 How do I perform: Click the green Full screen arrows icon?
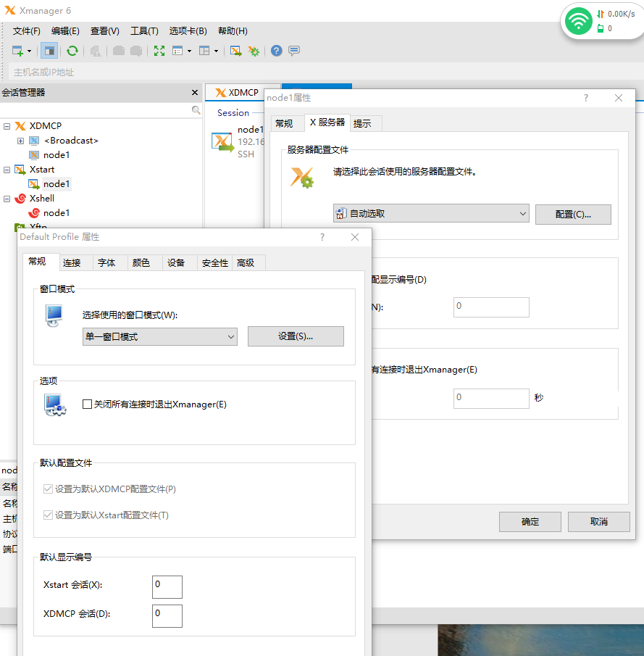tap(159, 51)
